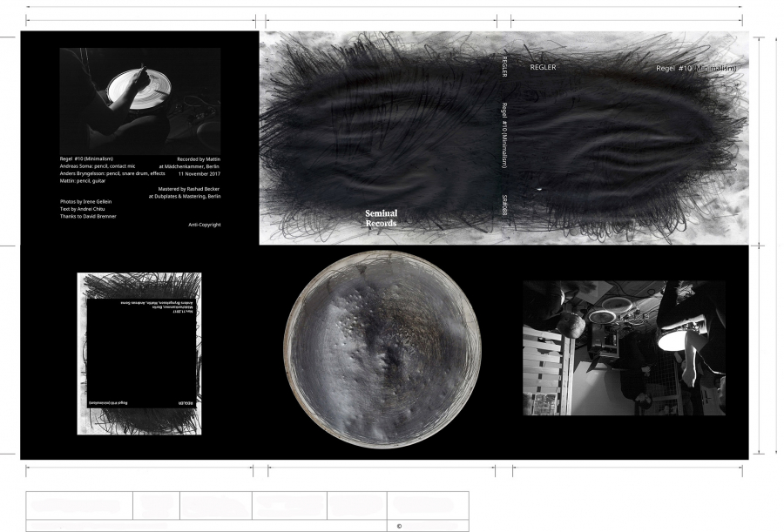The height and width of the screenshot is (532, 784).
Task: Select the 'SR#088' catalog number on spine
Action: [504, 205]
